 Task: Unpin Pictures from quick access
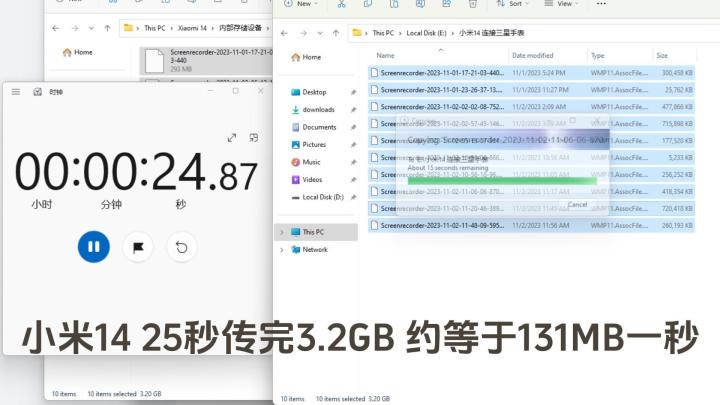tap(353, 145)
